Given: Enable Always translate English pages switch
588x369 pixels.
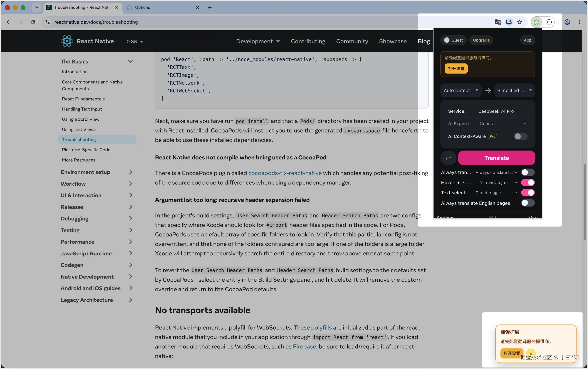Looking at the screenshot, I should 528,203.
